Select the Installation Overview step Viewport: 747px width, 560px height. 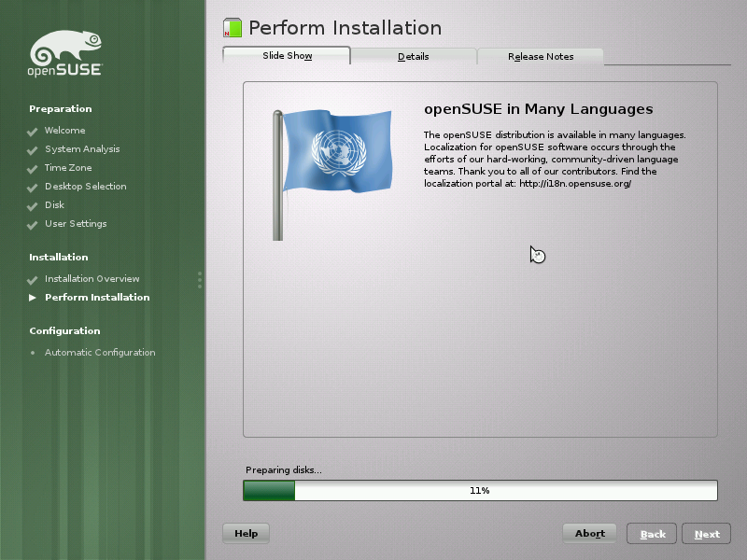pyautogui.click(x=93, y=278)
